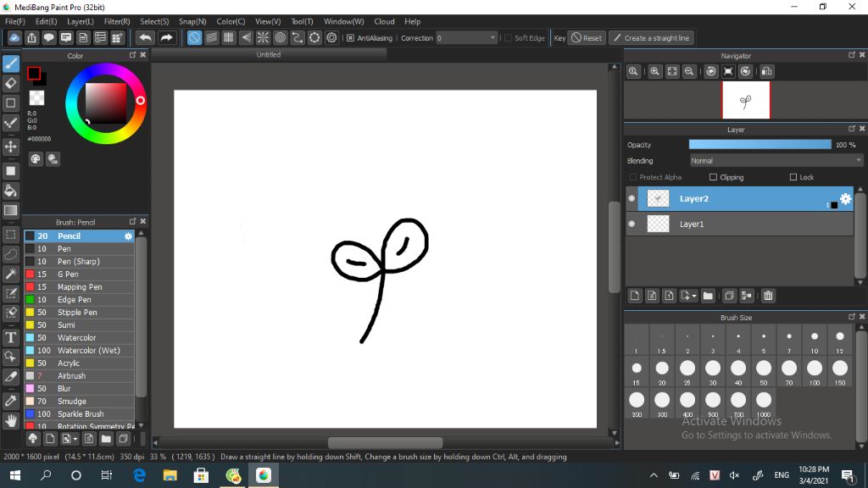
Task: Choose the Move tool
Action: coord(10,147)
